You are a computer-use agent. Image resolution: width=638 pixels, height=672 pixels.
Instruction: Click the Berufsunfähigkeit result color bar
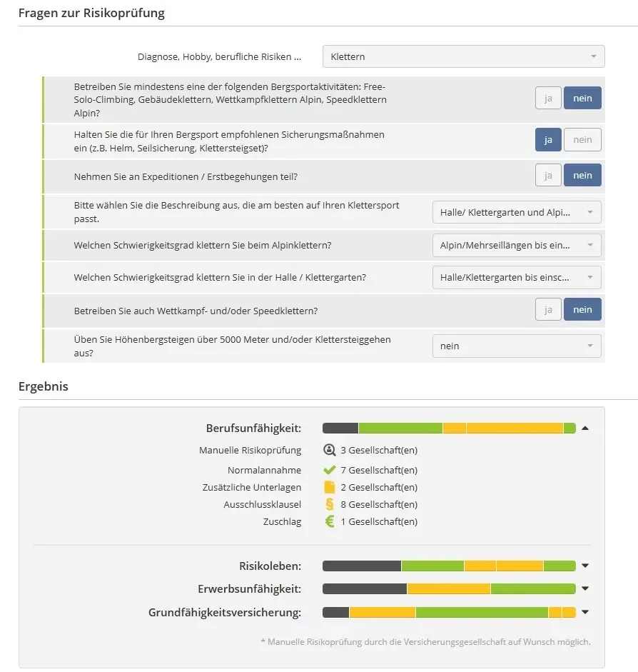[449, 428]
